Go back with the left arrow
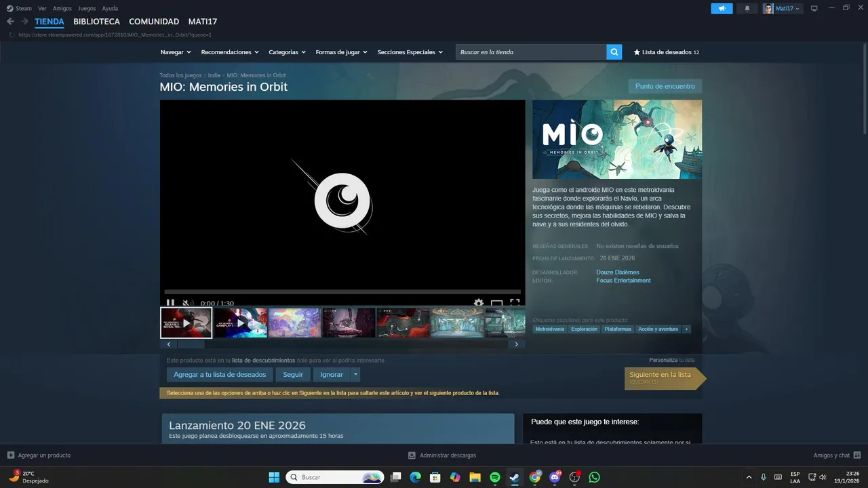868x488 pixels. pos(10,22)
